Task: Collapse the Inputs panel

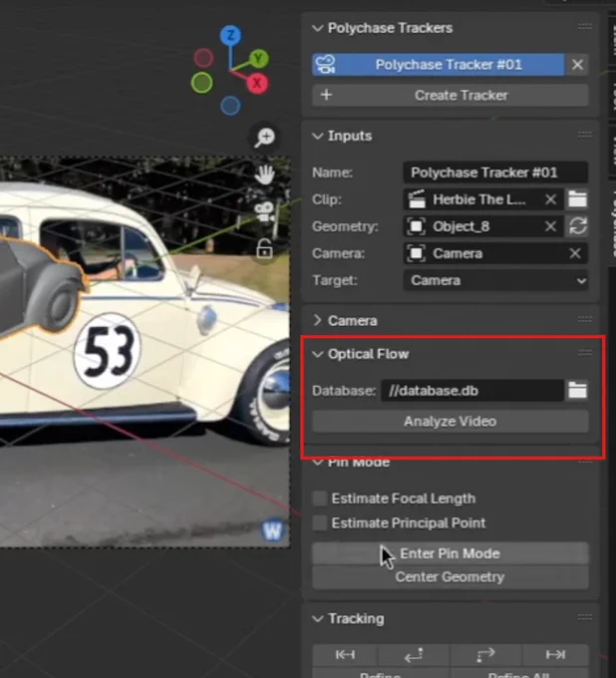Action: coord(318,136)
